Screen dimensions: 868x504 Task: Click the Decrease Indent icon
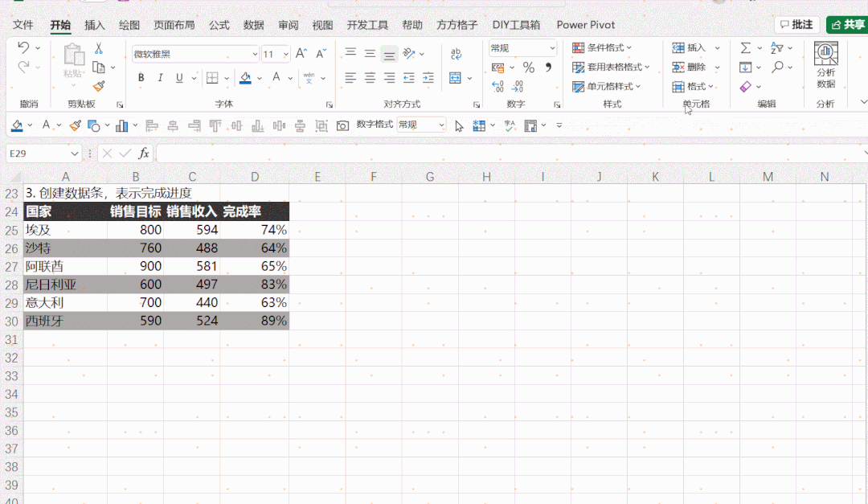click(x=409, y=78)
